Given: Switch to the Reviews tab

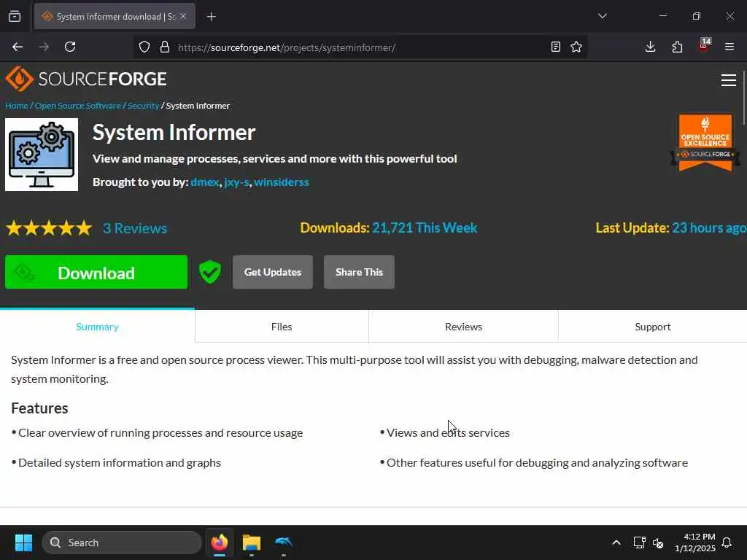Looking at the screenshot, I should pyautogui.click(x=463, y=326).
